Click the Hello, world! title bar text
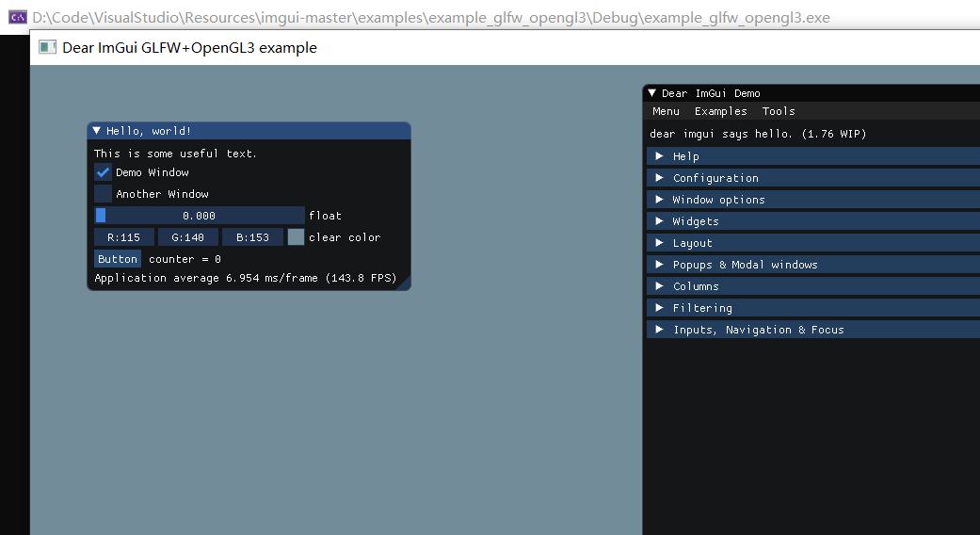The width and height of the screenshot is (980, 535). (x=149, y=131)
